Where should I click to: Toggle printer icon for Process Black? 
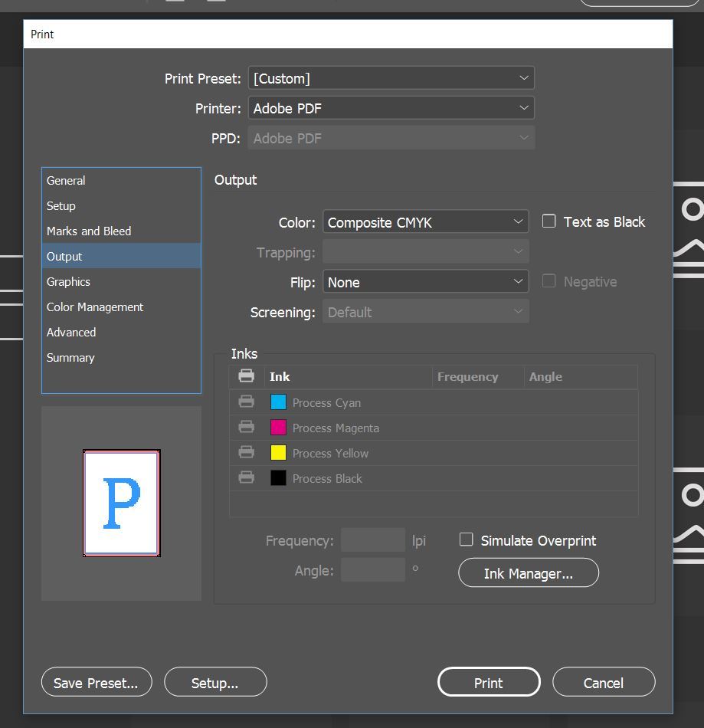(246, 477)
